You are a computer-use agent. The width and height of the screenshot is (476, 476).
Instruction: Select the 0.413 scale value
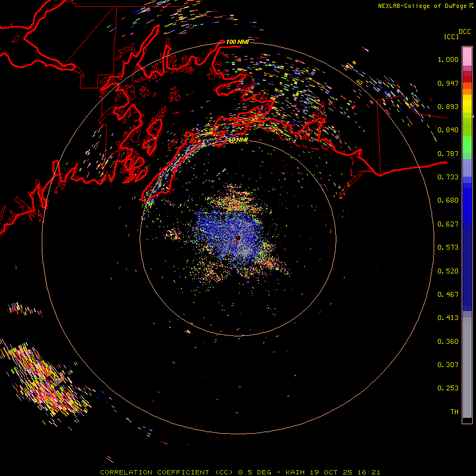448,318
